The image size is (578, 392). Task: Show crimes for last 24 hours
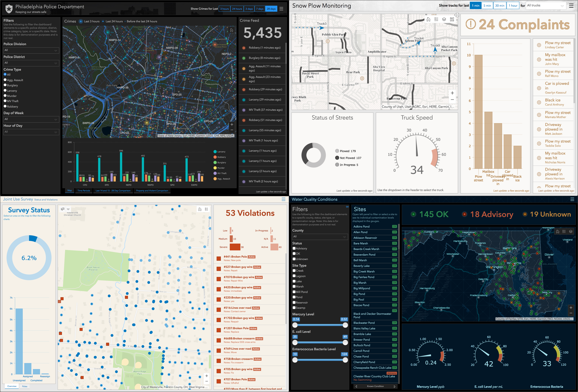[237, 9]
